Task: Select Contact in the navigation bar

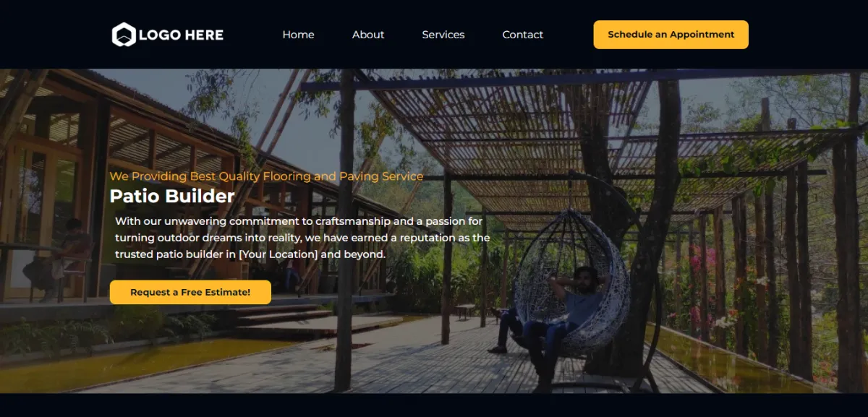Action: [523, 35]
